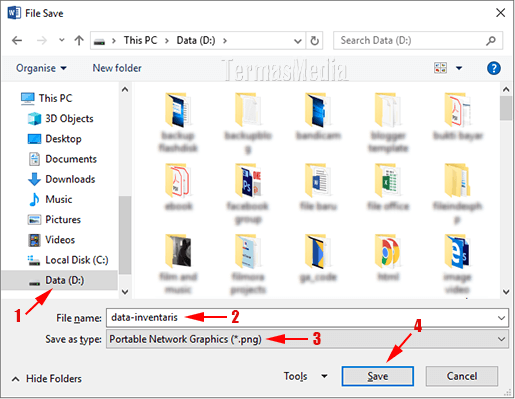The image size is (515, 399).
Task: Open the Tools dropdown arrow
Action: tap(324, 376)
